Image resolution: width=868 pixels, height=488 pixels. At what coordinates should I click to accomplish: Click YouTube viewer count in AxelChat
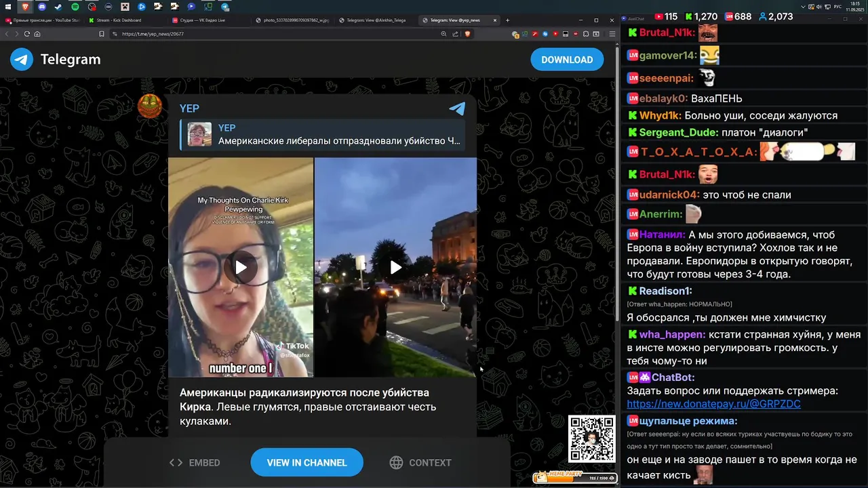[x=666, y=16]
